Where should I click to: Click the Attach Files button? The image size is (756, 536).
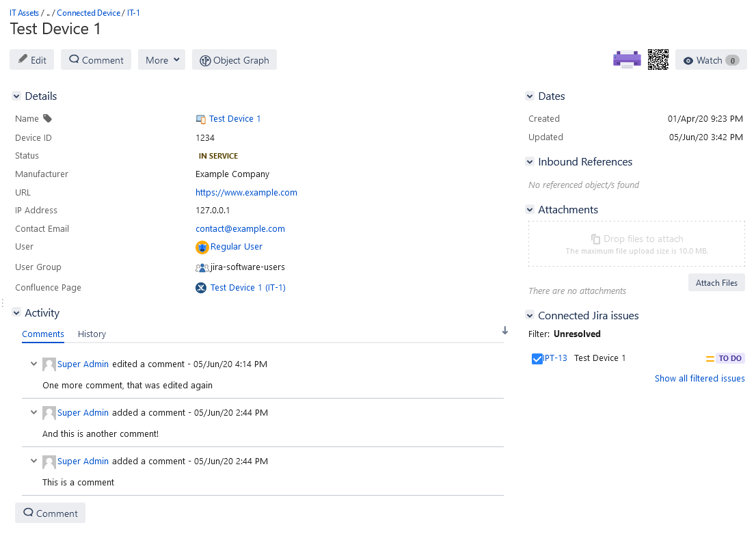(716, 283)
